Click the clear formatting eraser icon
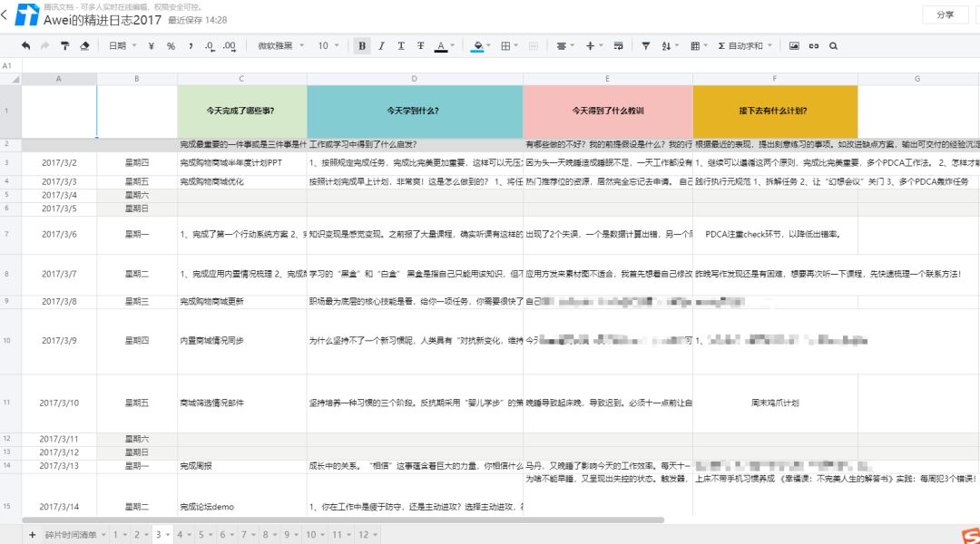This screenshot has width=980, height=544. (84, 46)
